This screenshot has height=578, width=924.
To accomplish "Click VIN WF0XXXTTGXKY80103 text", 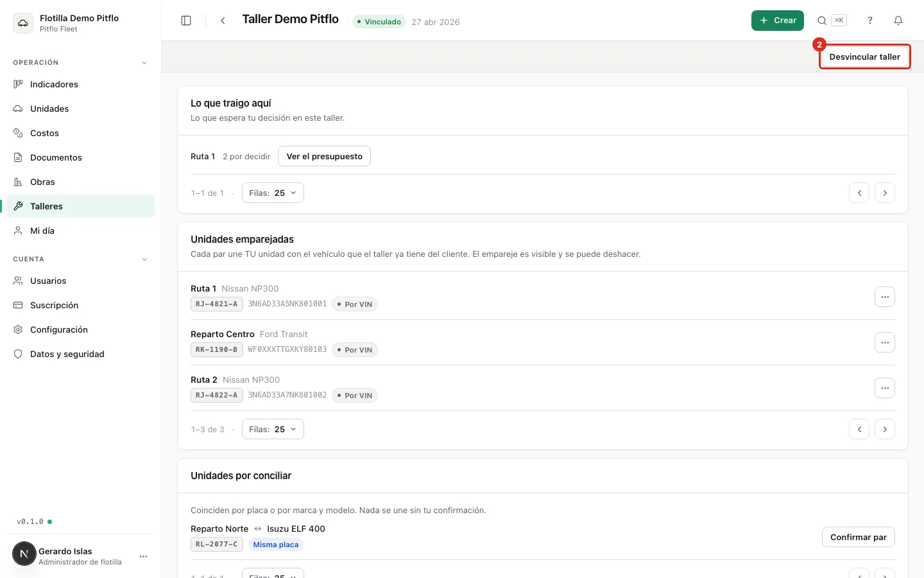I will 287,349.
